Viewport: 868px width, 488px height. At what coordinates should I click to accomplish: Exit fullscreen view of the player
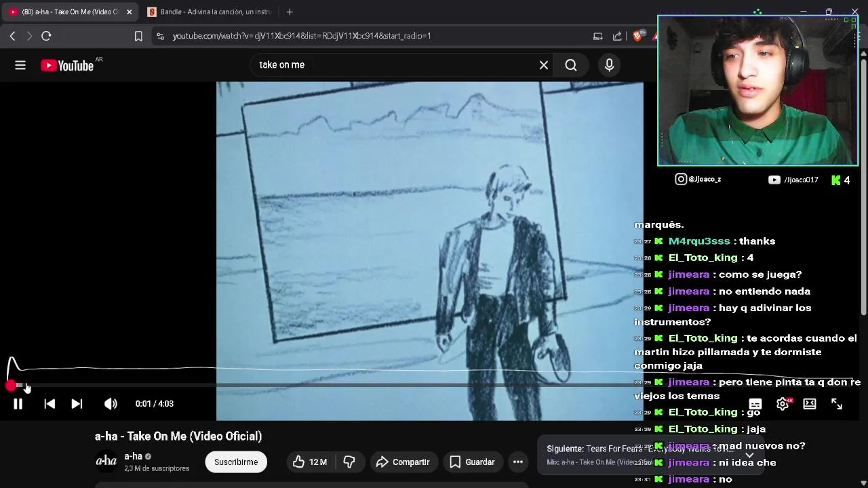click(x=837, y=404)
